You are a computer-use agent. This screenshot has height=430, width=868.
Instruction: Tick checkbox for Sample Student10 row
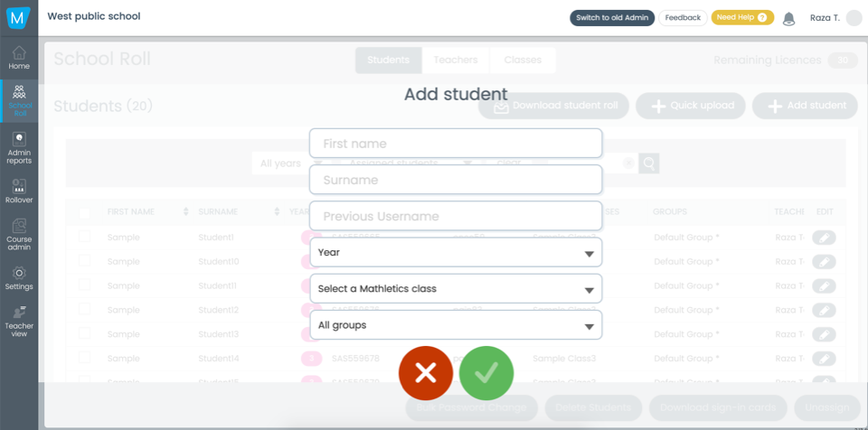(x=84, y=261)
